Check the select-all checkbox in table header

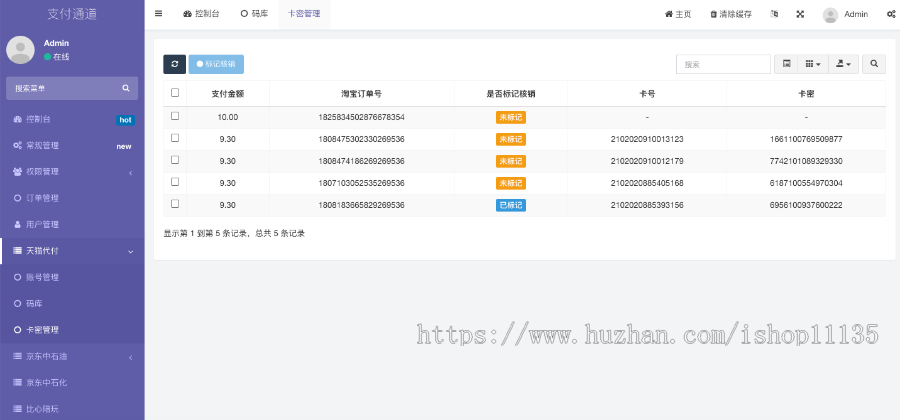click(x=175, y=93)
